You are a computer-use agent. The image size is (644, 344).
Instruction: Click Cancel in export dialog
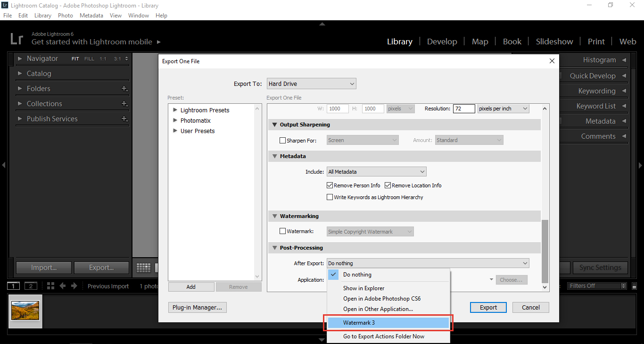pos(531,307)
